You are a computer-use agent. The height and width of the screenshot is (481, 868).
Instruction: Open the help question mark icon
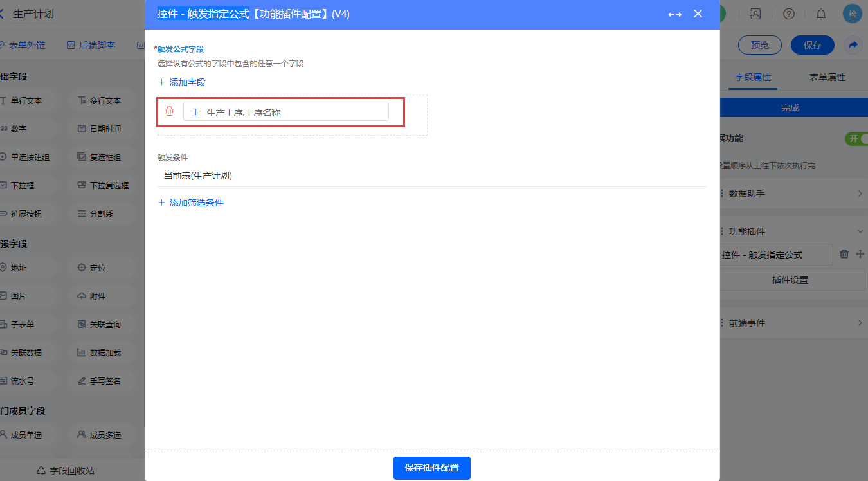pyautogui.click(x=789, y=14)
